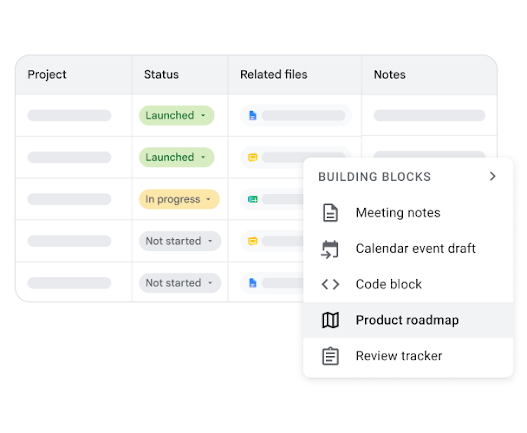Click the Product roadmap map icon
The image size is (527, 433).
[330, 320]
